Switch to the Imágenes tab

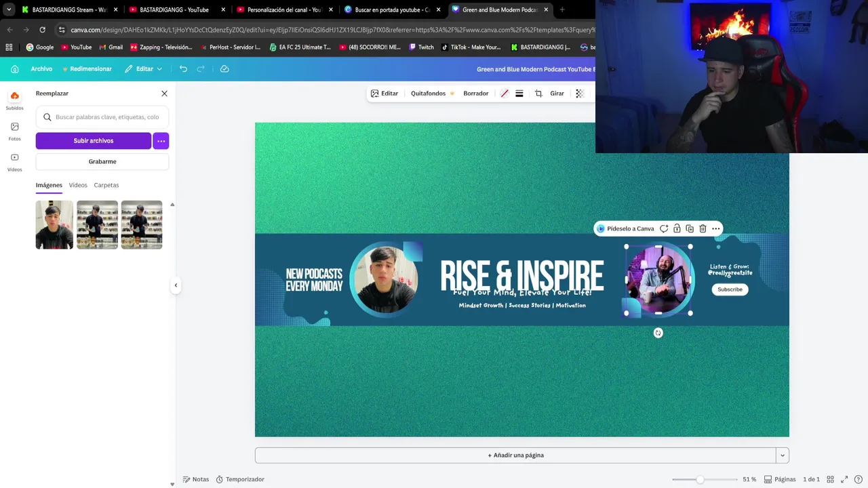[x=49, y=185]
